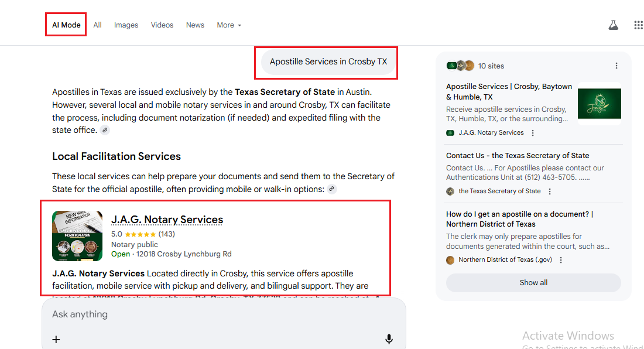Click link icon after 'walk-in options:'

[x=331, y=189]
